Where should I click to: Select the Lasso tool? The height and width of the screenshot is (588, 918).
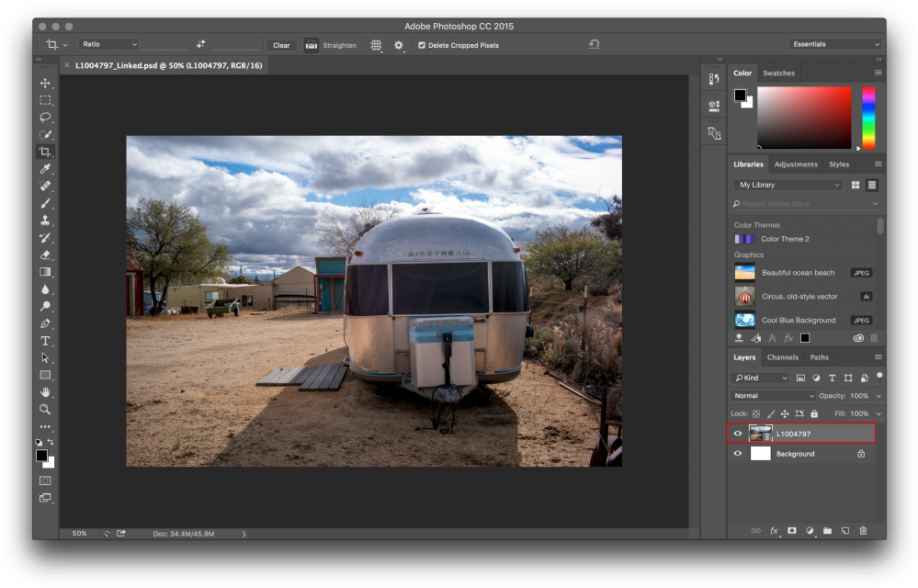[45, 117]
